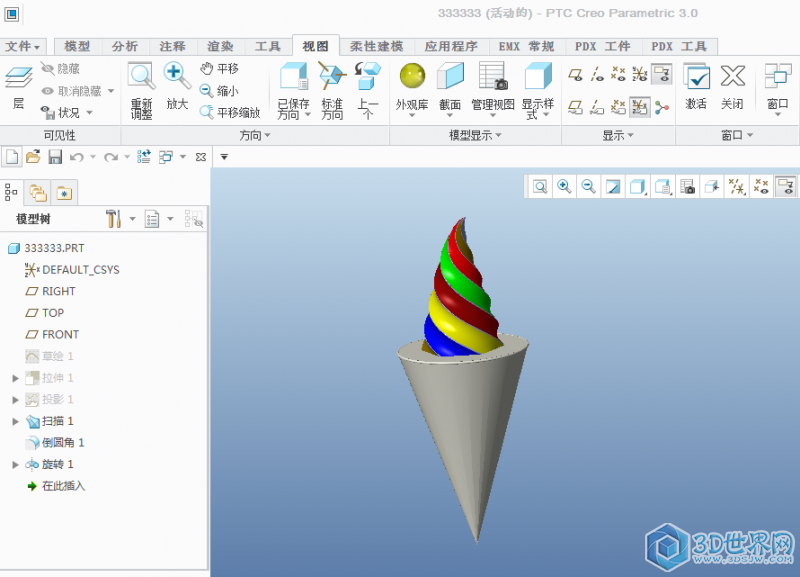
Task: Click the 隐藏 hide button
Action: pos(60,68)
